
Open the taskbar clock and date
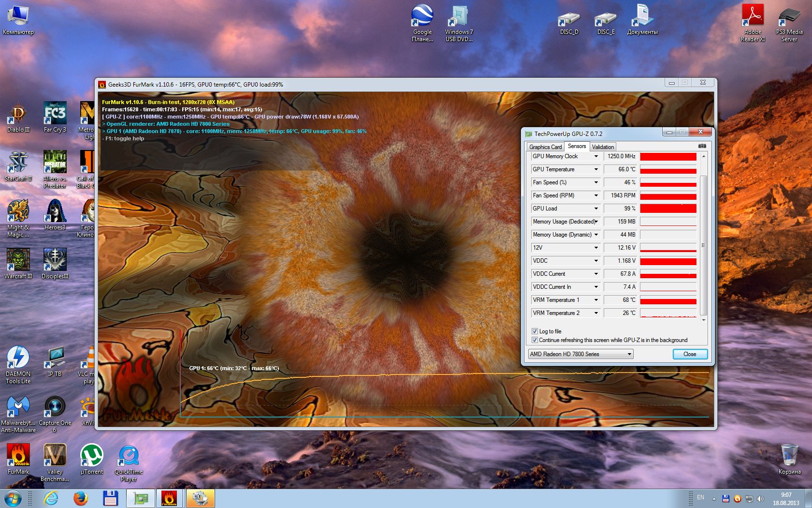click(x=786, y=499)
